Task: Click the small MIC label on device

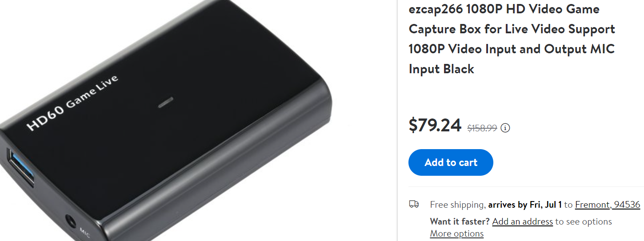Action: [84, 232]
